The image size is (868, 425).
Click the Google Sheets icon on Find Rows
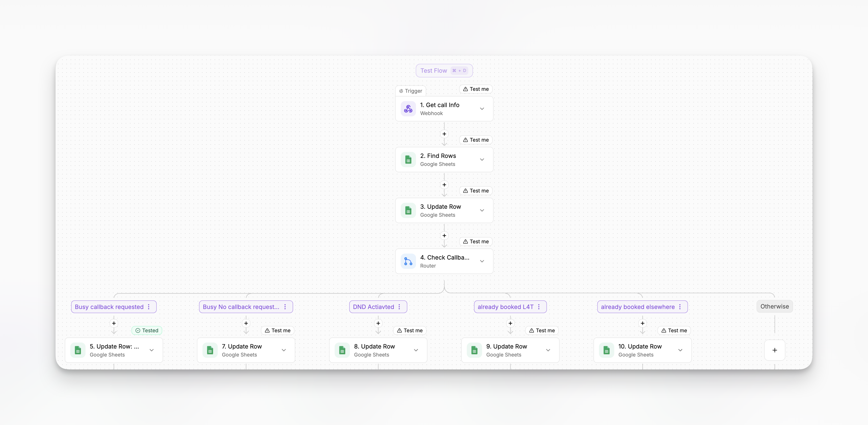tap(408, 160)
